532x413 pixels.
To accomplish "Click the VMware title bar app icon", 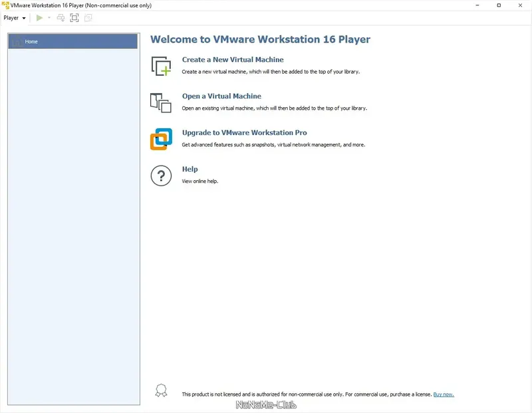I will pos(5,5).
